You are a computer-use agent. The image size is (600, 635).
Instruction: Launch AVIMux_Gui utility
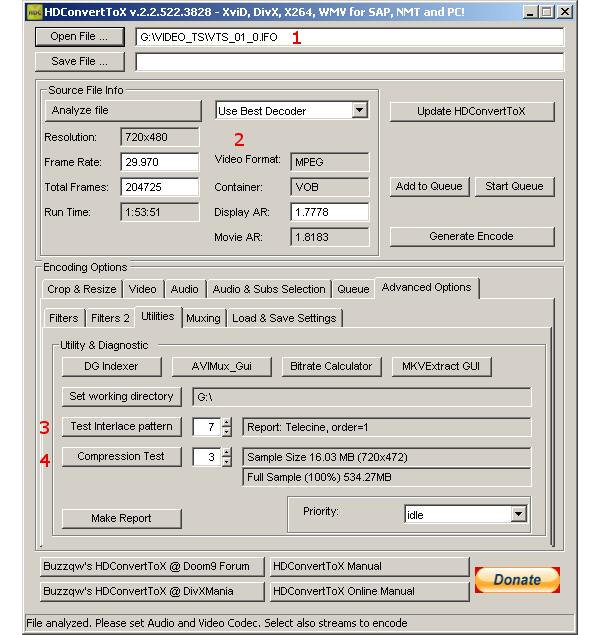[x=222, y=367]
